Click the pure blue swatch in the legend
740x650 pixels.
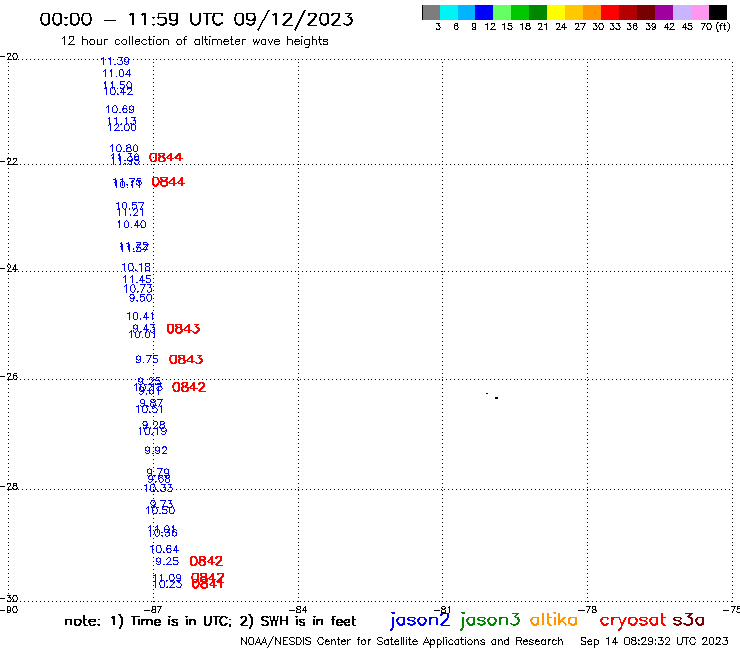(485, 12)
